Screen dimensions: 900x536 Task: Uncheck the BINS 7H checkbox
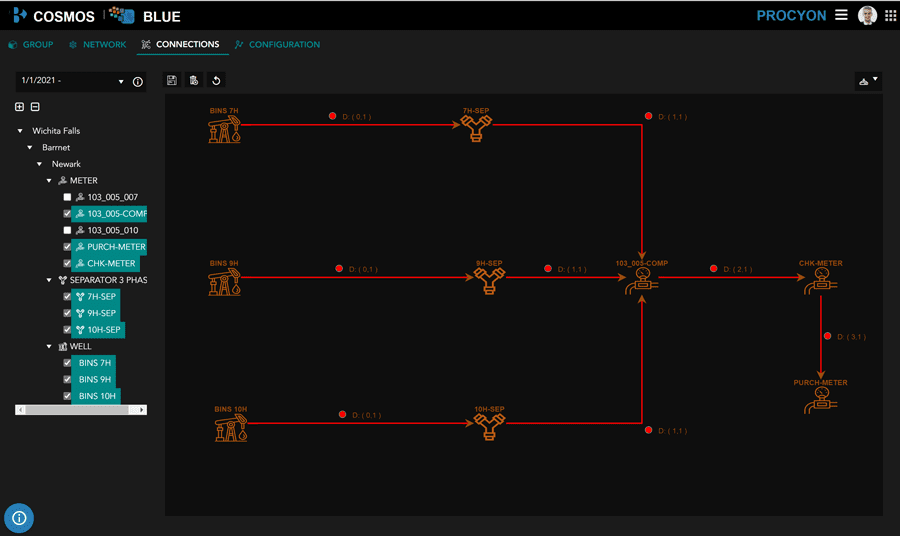tap(67, 363)
